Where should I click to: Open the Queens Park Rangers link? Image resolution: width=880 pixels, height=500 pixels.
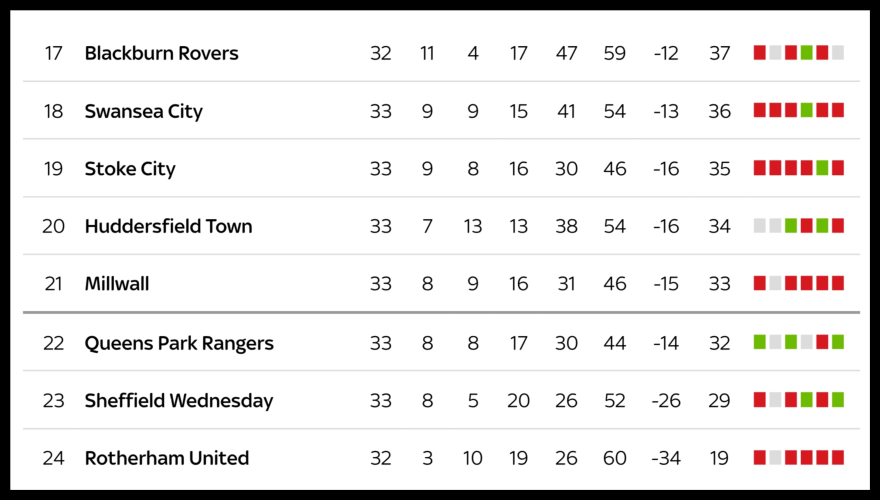[179, 343]
